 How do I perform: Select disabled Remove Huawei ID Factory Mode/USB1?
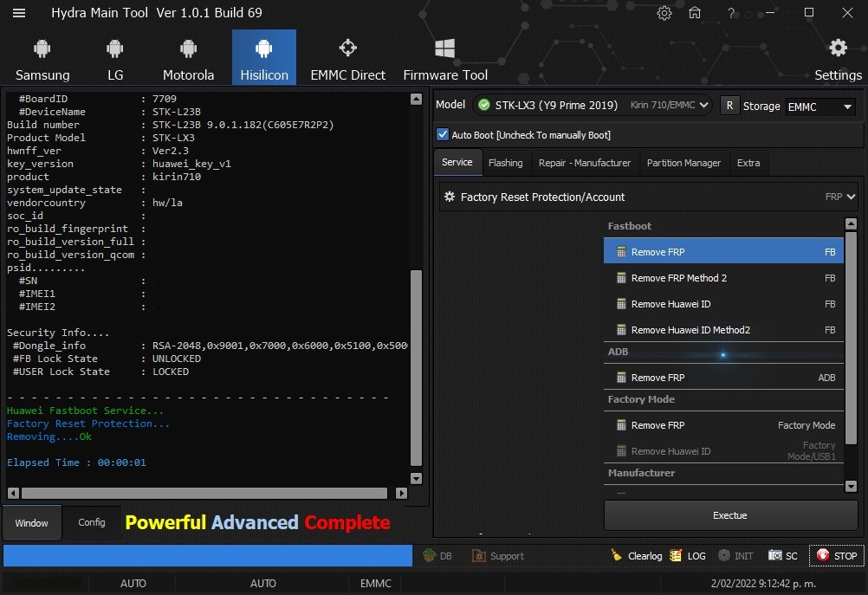pos(723,451)
